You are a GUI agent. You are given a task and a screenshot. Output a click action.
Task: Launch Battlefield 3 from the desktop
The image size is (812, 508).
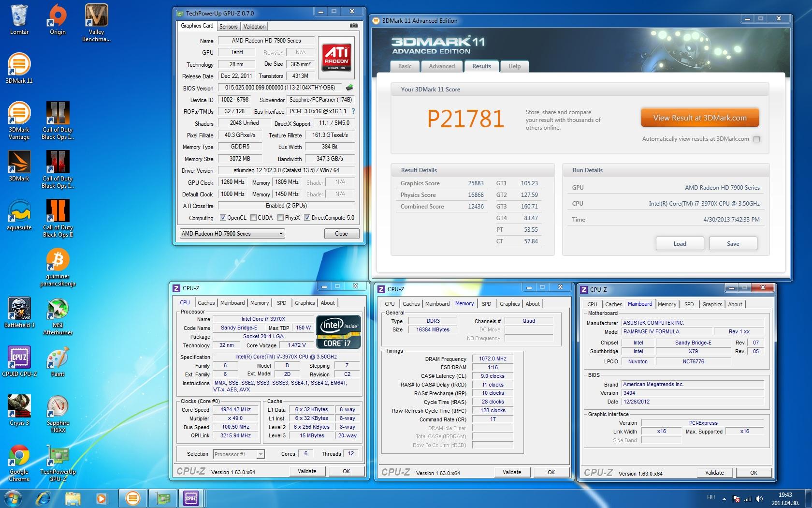coord(19,313)
